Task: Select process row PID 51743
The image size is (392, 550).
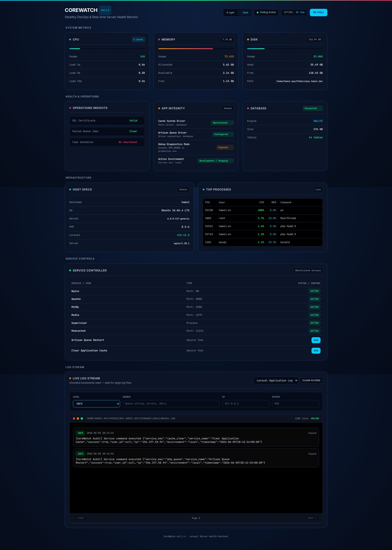Action: click(x=263, y=234)
